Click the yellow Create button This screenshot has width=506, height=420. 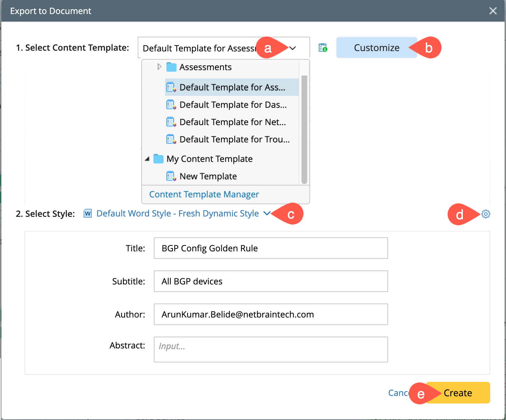(x=458, y=393)
